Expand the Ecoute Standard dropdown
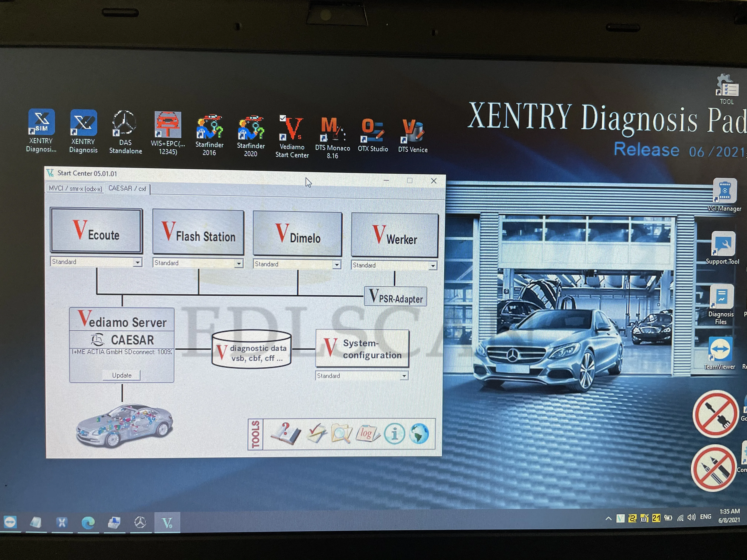The image size is (747, 560). pos(137,262)
